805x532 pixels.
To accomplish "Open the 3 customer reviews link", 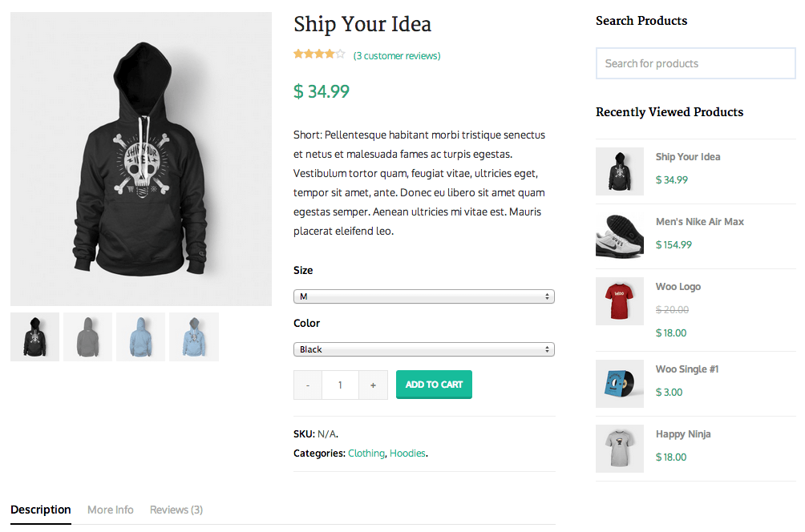I will pos(397,55).
